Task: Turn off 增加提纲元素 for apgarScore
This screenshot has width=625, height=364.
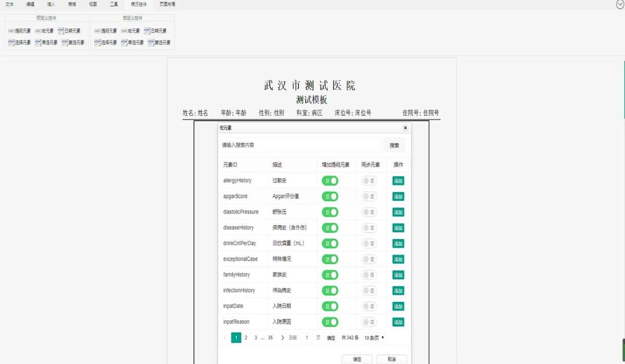Action: click(x=330, y=196)
